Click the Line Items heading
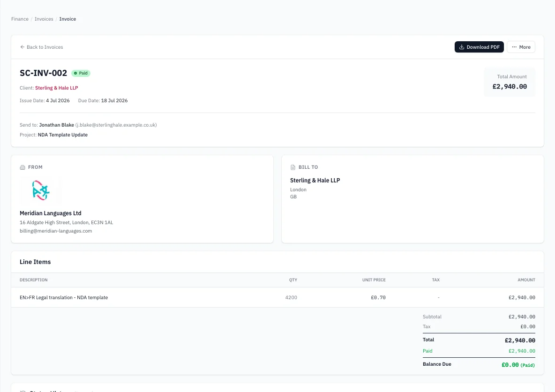Viewport: 555px width, 392px height. (x=36, y=262)
